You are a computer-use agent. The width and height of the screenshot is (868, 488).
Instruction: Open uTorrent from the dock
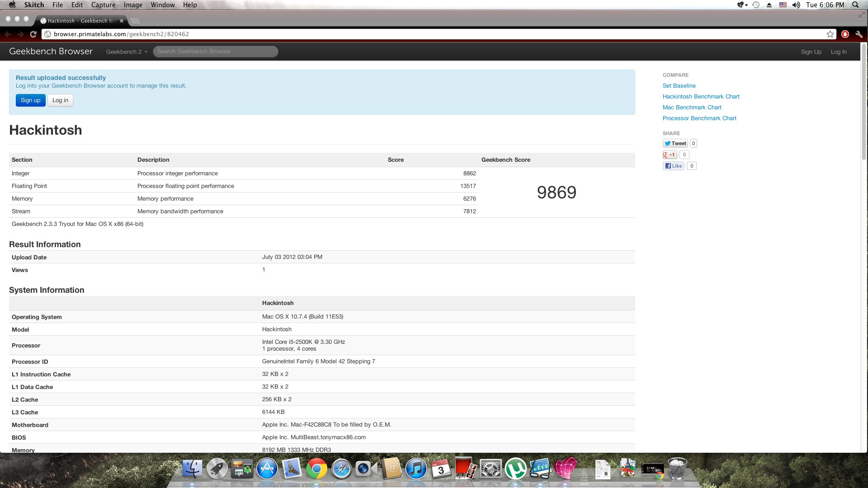coord(515,469)
